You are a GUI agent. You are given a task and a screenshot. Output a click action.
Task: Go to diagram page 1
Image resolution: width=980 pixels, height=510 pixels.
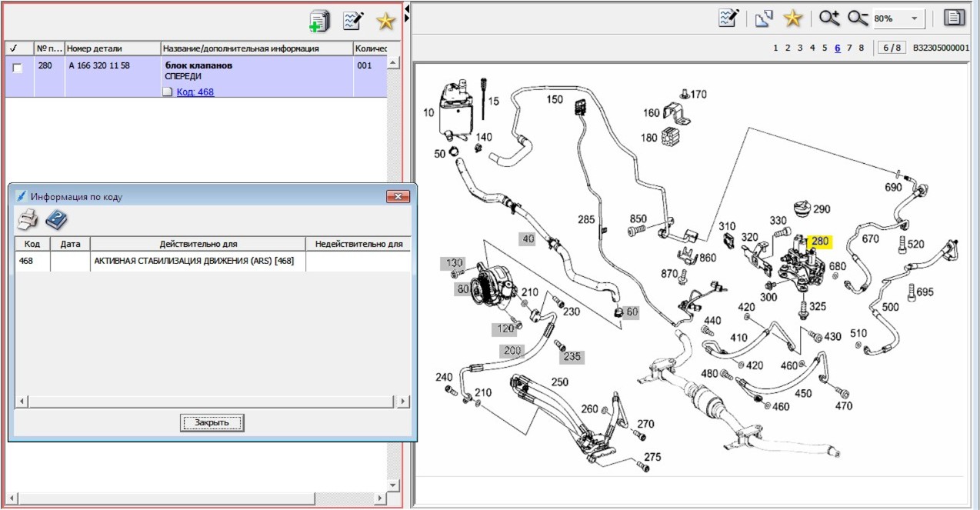pos(775,48)
